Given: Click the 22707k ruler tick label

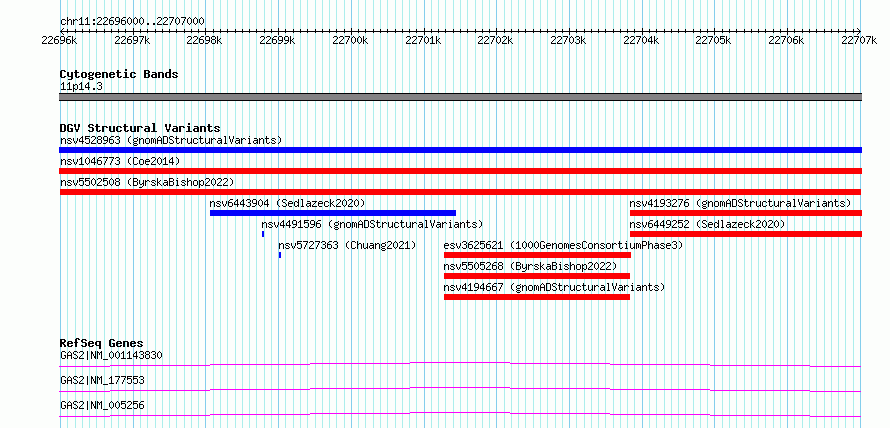Looking at the screenshot, I should coord(859,40).
